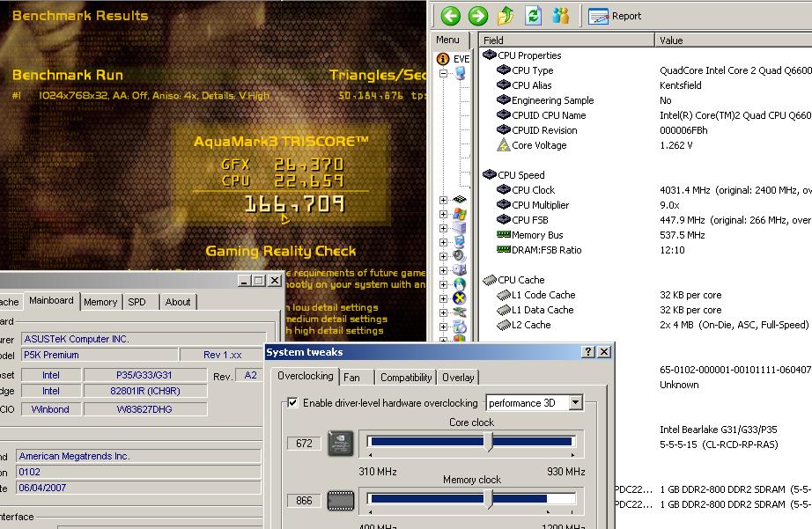Click the Memory Bus RAM stick icon
The height and width of the screenshot is (529, 812).
click(x=504, y=234)
